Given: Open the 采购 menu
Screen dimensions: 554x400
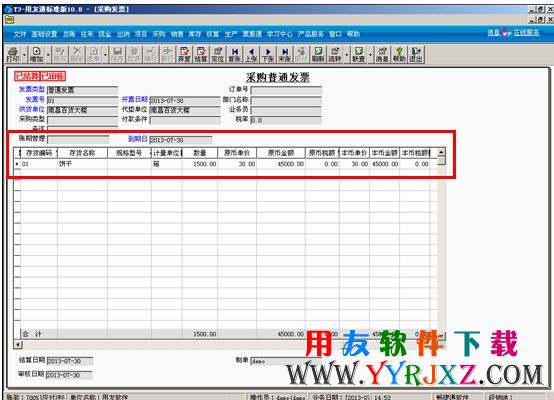Looking at the screenshot, I should coord(159,34).
